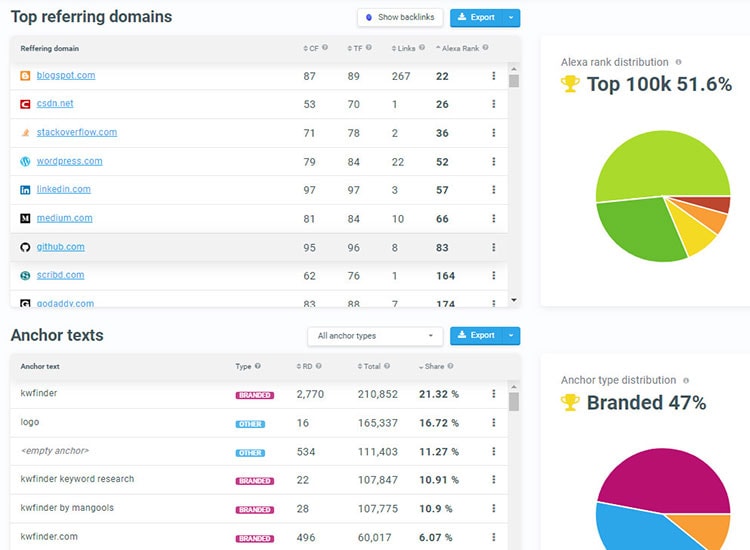Click the Links column info icon

click(x=422, y=47)
